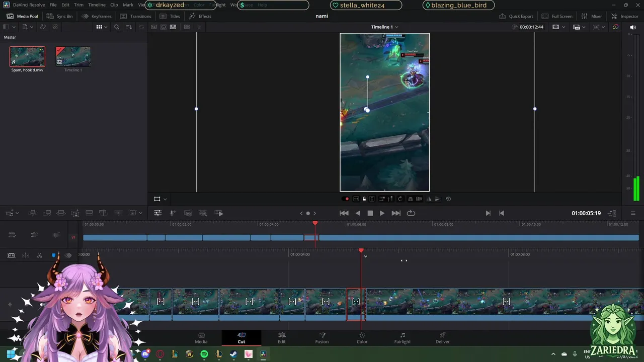Open the Edit menu

pos(65,5)
